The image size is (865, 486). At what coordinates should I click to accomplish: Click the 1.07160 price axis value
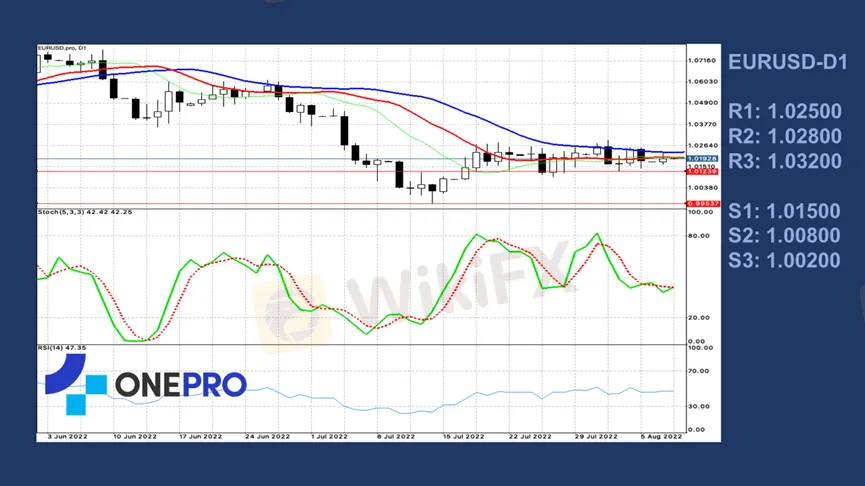coord(702,61)
